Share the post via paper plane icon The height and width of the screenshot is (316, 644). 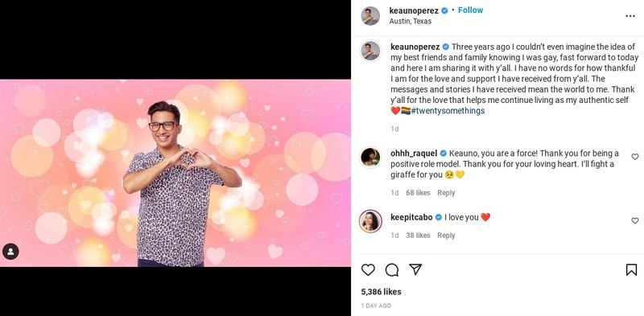[415, 269]
